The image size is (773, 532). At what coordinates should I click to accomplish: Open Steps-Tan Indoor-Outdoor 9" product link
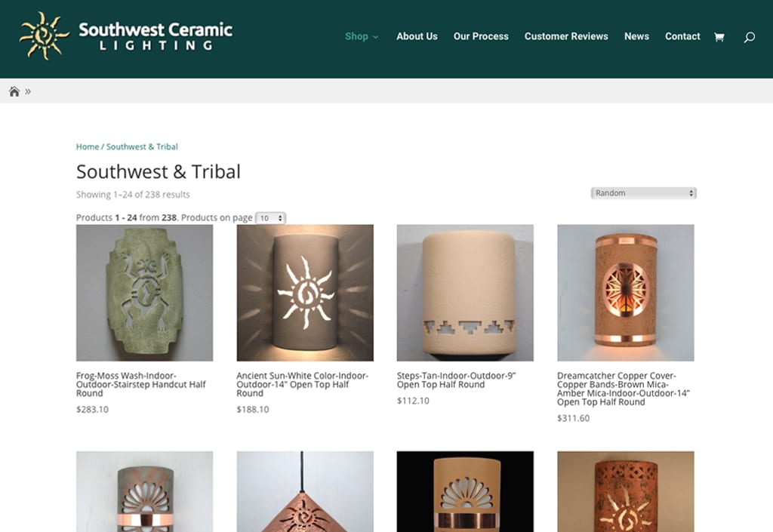pos(457,380)
